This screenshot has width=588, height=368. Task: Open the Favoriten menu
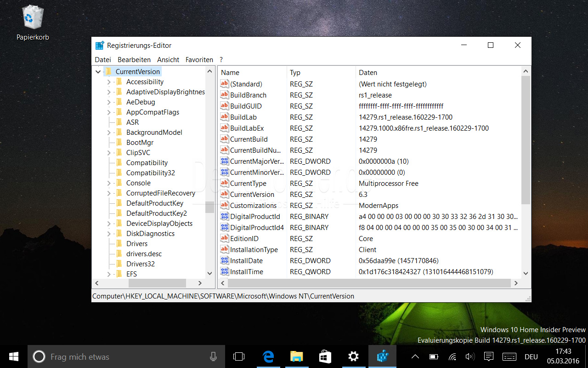[x=199, y=60]
